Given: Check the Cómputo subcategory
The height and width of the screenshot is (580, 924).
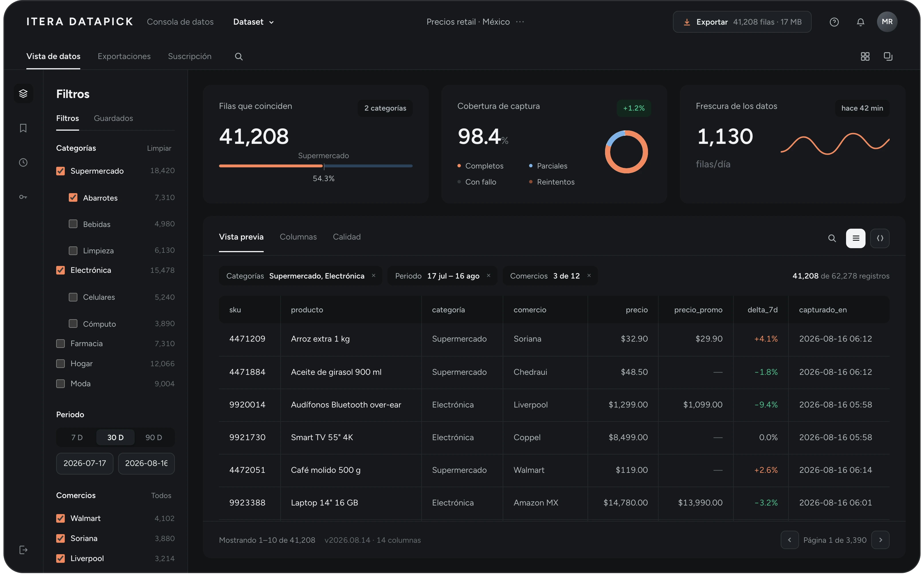Looking at the screenshot, I should pyautogui.click(x=73, y=323).
